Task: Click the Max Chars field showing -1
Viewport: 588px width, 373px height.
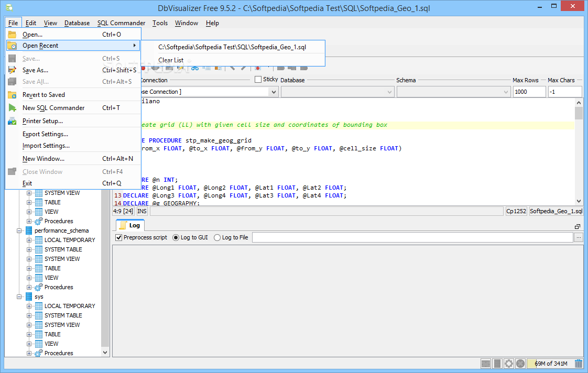Action: coord(565,92)
